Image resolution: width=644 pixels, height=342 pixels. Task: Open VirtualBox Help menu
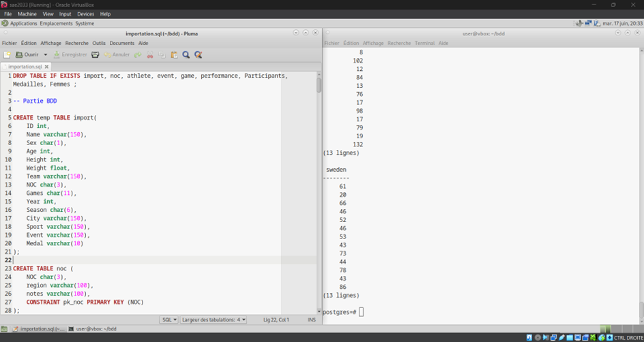pyautogui.click(x=105, y=14)
